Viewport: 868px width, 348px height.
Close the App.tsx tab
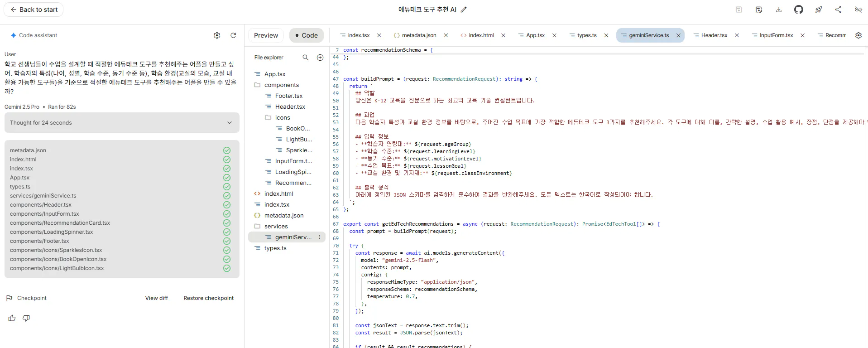point(554,35)
